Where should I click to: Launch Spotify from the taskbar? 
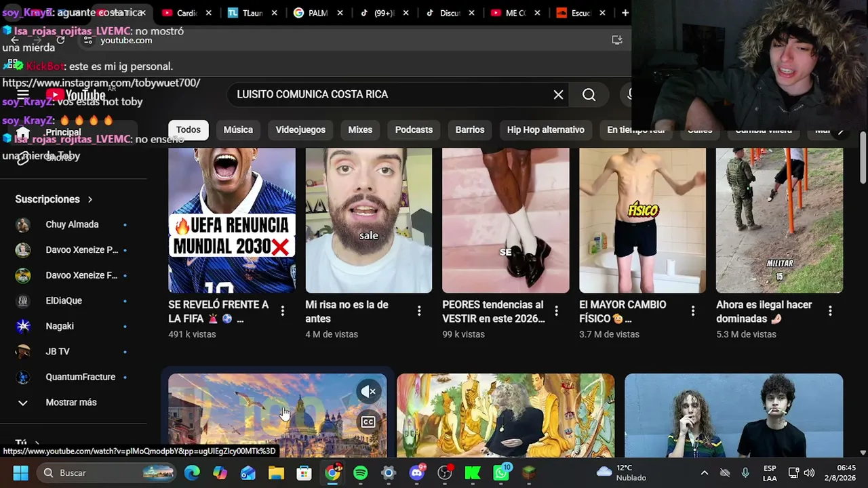tap(360, 473)
